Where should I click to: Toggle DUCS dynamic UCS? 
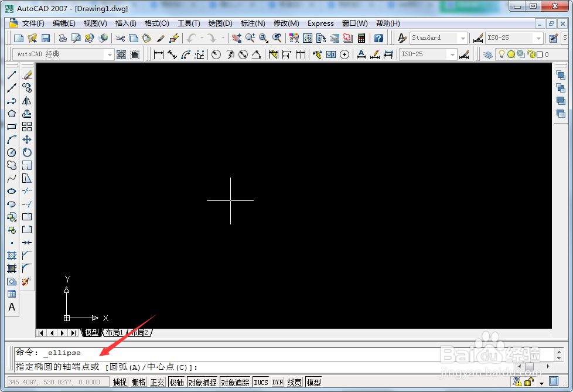point(261,382)
